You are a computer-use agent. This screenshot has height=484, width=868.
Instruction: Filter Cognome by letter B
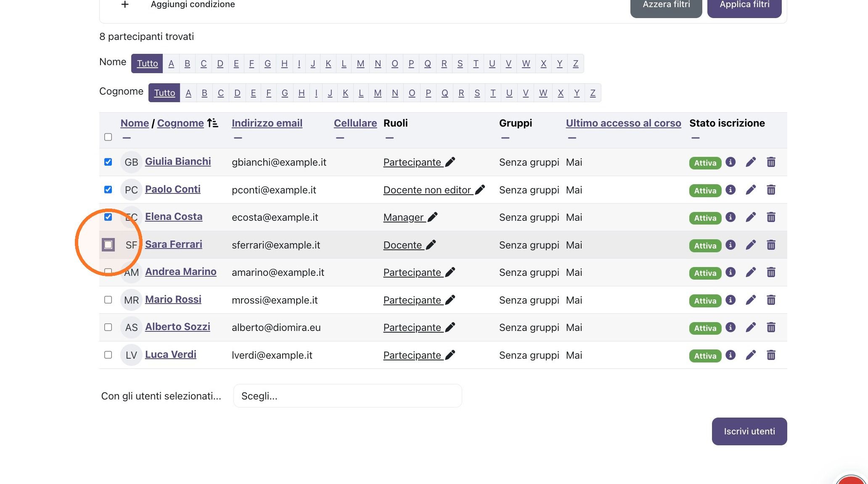(x=204, y=93)
